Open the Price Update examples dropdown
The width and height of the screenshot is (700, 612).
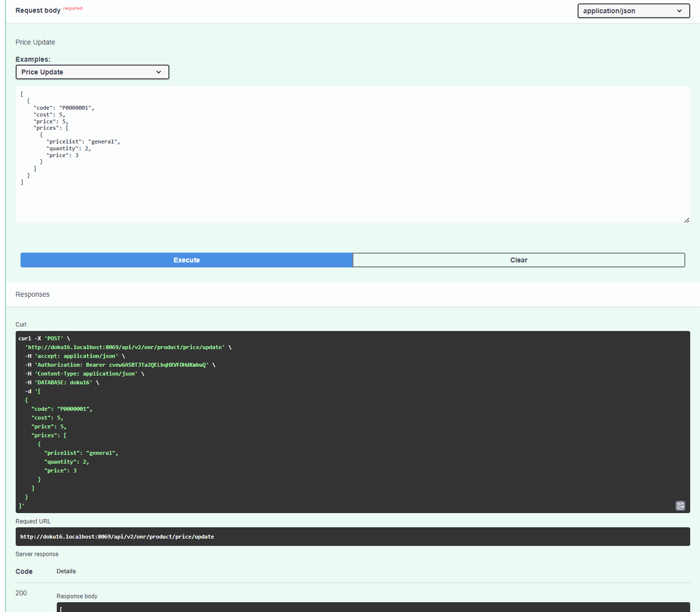[x=93, y=72]
